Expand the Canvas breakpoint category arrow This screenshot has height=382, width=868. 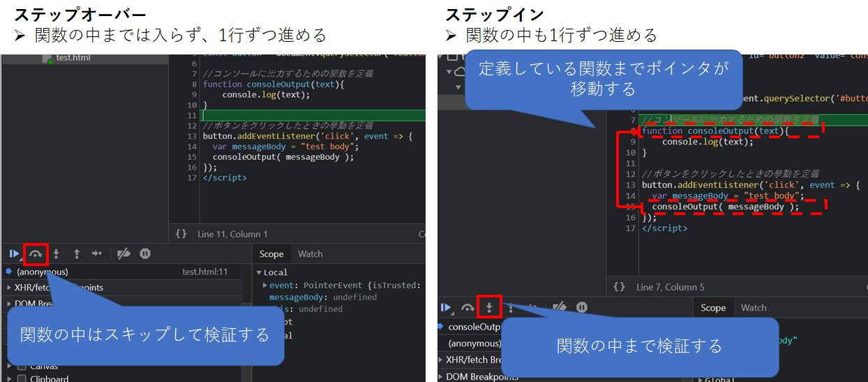10,367
